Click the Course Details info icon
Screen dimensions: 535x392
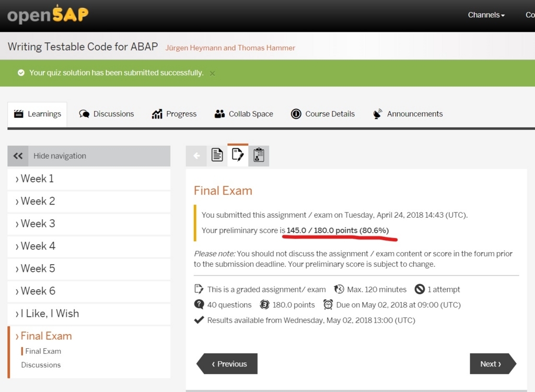[296, 114]
